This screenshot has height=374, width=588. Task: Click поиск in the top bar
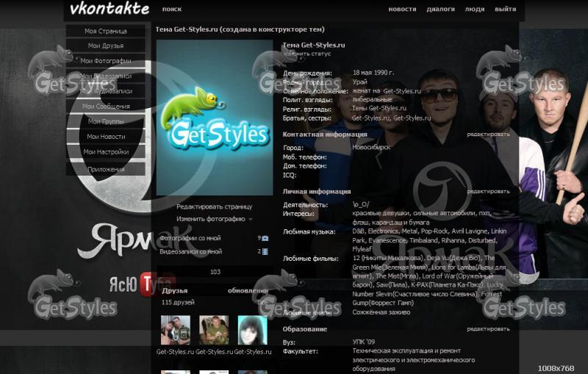click(x=172, y=10)
